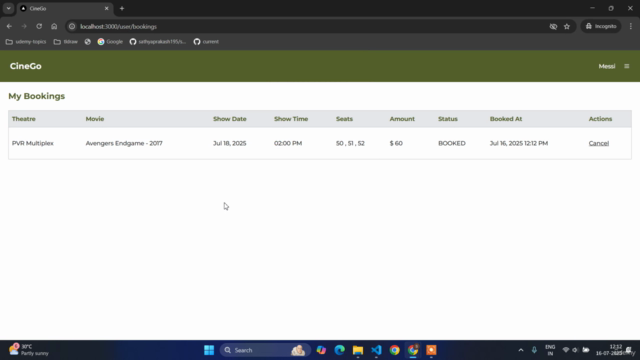Show hidden system tray icons chevron

click(521, 350)
